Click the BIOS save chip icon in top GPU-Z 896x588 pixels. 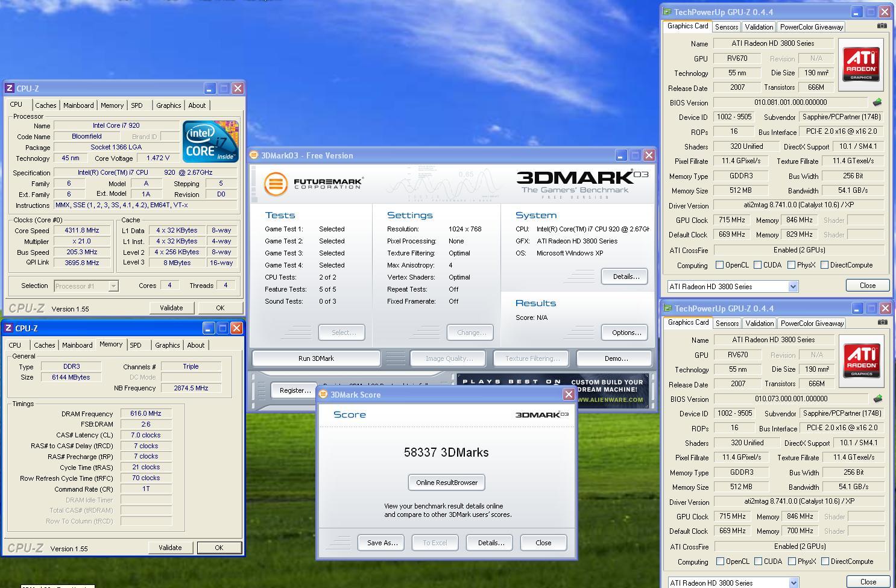coord(877,102)
